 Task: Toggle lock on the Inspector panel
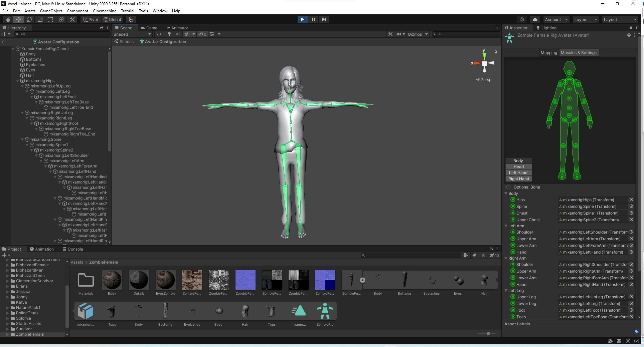(631, 28)
